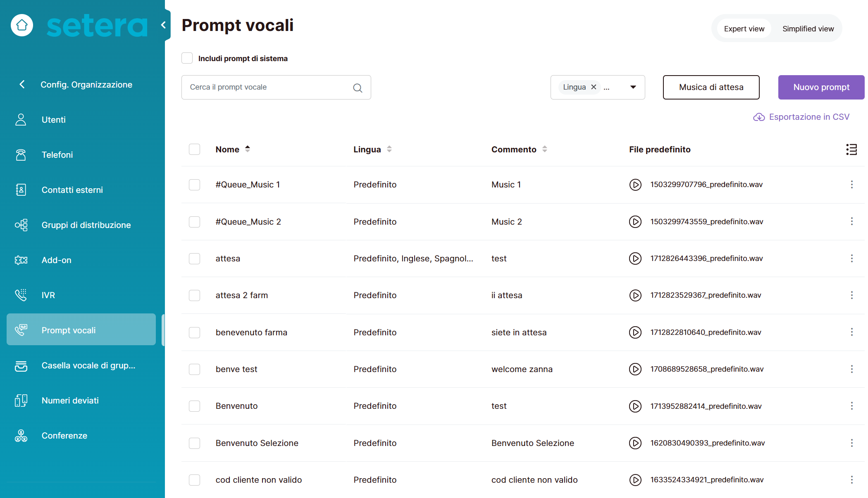Sort the table by the Commento column
The height and width of the screenshot is (498, 868).
(x=544, y=149)
